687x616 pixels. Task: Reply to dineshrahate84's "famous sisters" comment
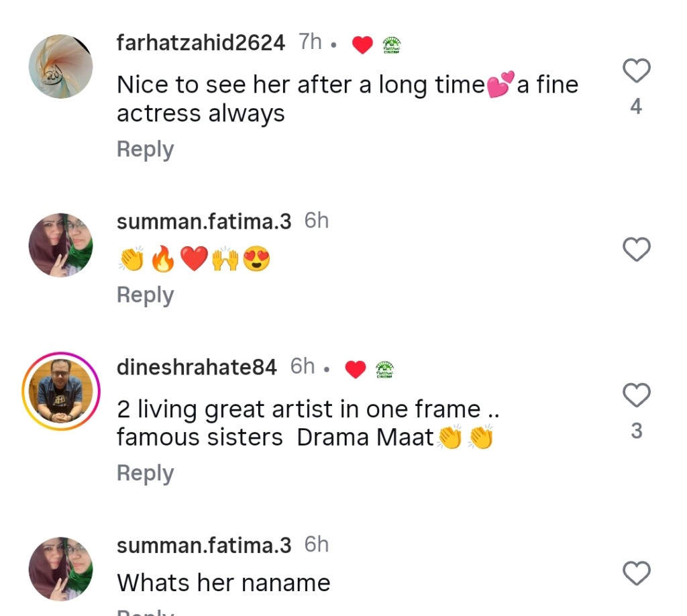click(145, 473)
